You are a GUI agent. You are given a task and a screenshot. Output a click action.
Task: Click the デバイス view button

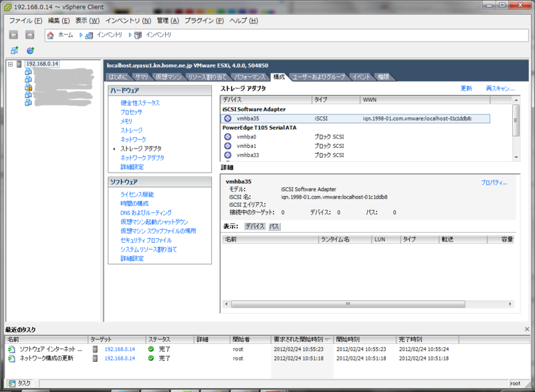[x=255, y=227]
